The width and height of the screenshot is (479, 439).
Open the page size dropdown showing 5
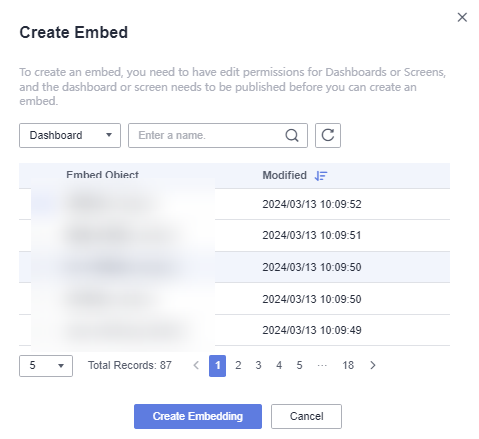click(x=46, y=366)
